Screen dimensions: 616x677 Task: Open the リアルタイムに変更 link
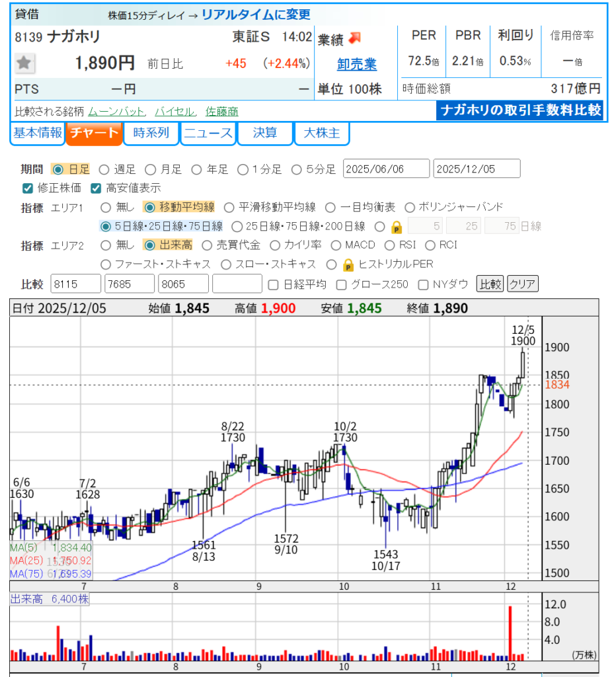pos(256,15)
